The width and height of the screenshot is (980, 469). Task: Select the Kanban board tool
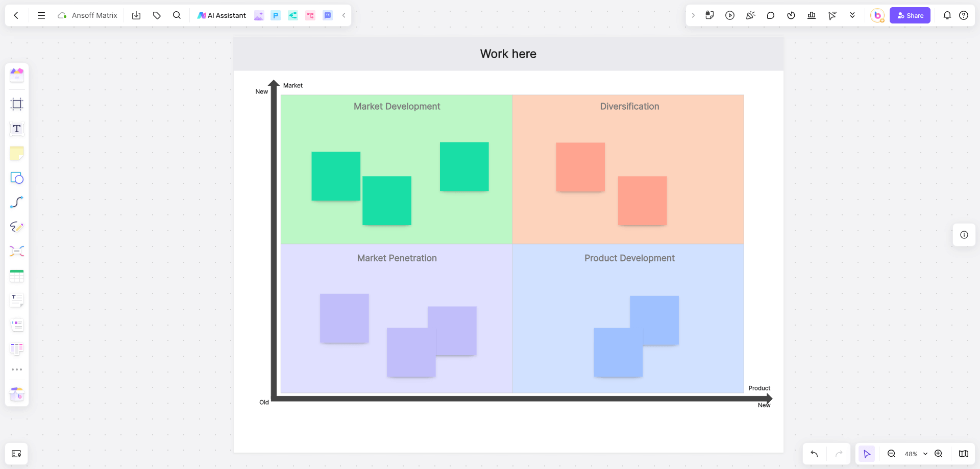17,349
